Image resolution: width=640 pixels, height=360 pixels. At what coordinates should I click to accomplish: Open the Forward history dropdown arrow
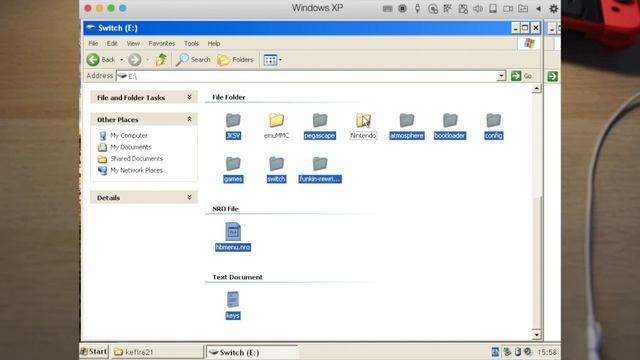tap(148, 60)
